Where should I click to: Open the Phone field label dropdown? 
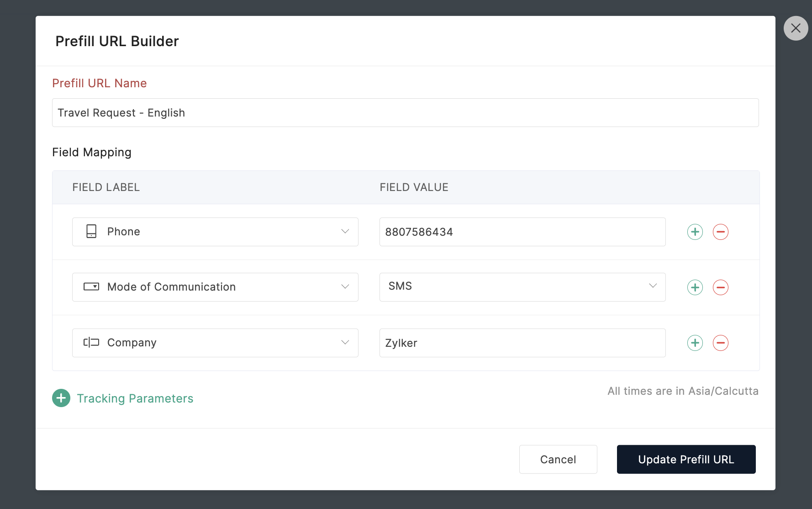coord(215,232)
